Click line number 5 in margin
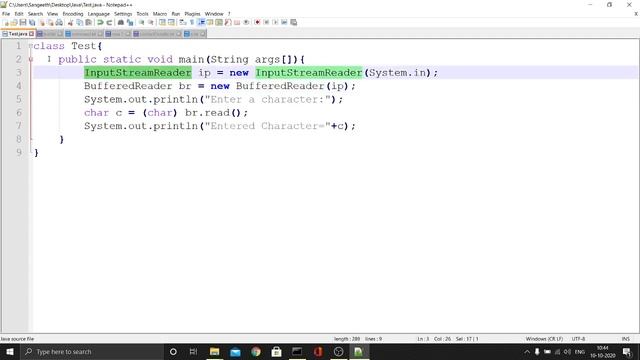This screenshot has height=360, width=640. [x=19, y=99]
